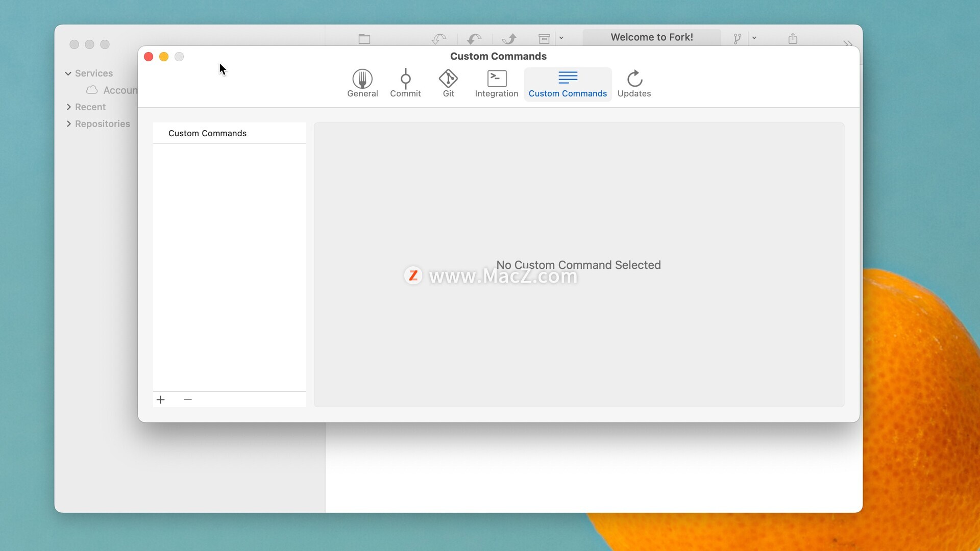Expand the Recent section in Fork sidebar

pyautogui.click(x=68, y=107)
